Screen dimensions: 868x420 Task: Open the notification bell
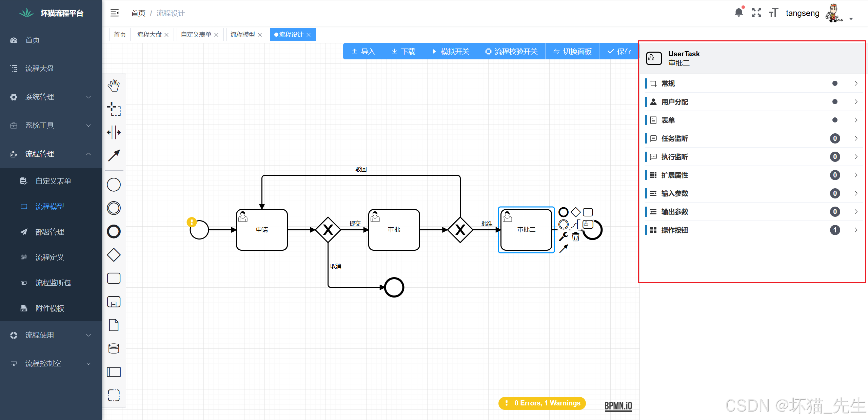[x=738, y=13]
